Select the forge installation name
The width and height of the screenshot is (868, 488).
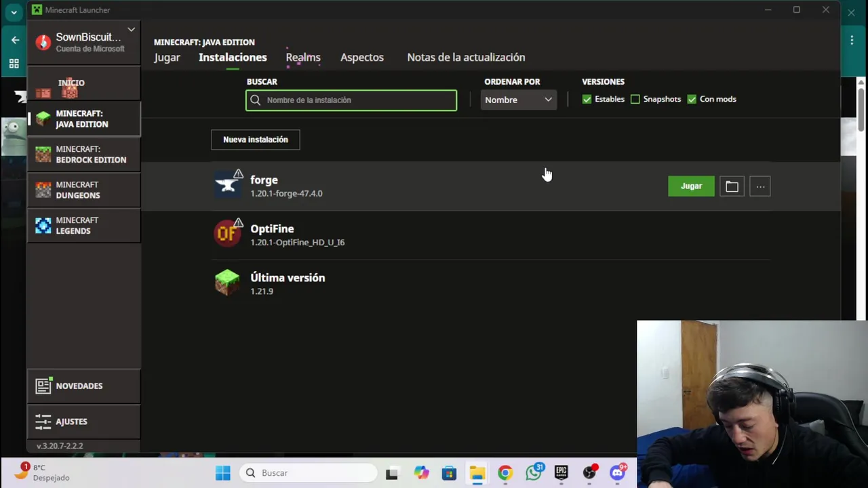tap(264, 180)
